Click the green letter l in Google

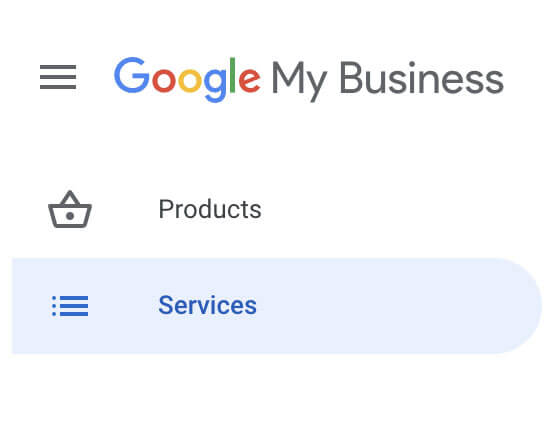tap(233, 75)
